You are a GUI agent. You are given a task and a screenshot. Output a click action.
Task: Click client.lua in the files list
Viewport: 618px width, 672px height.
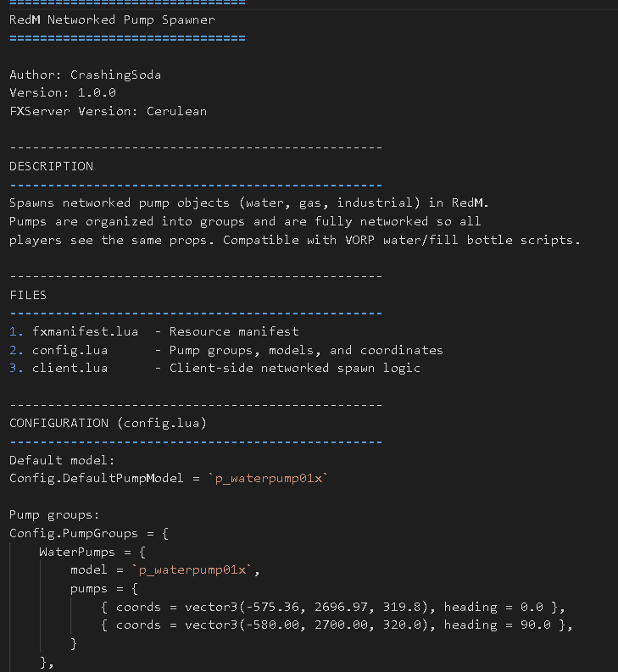pyautogui.click(x=70, y=368)
